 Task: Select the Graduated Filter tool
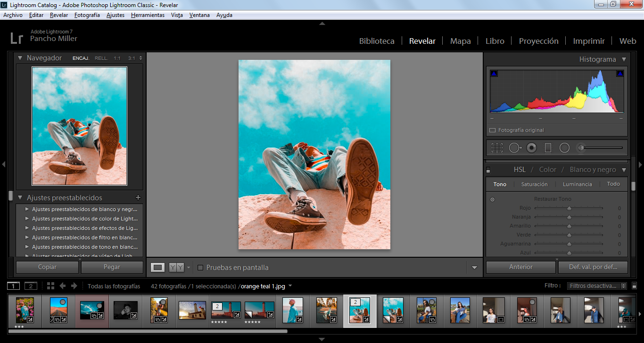548,148
